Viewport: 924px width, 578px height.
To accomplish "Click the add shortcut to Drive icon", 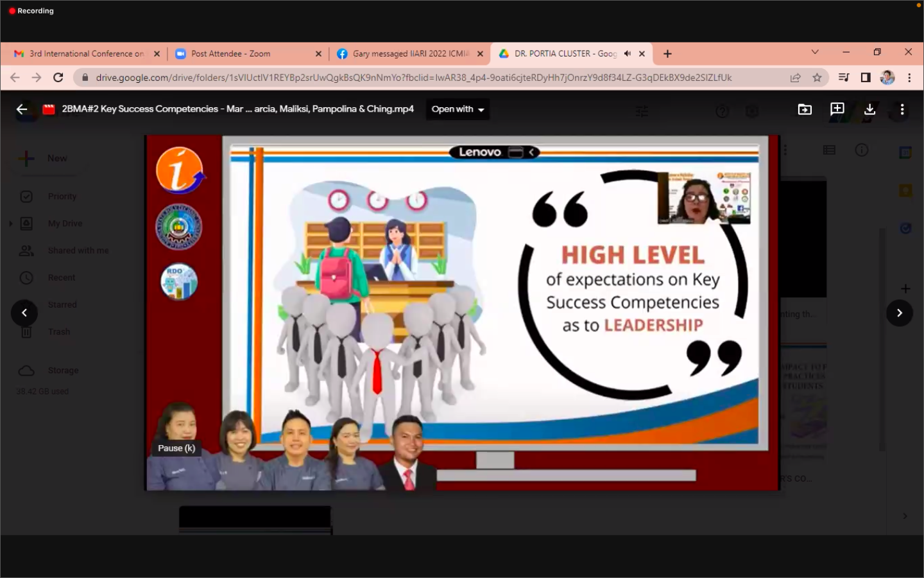I will tap(837, 109).
